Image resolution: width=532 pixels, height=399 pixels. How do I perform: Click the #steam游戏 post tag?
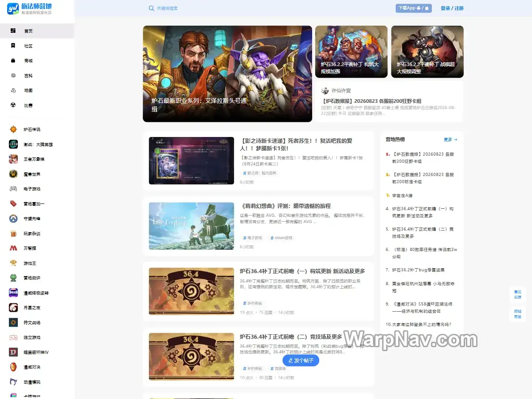click(x=282, y=238)
